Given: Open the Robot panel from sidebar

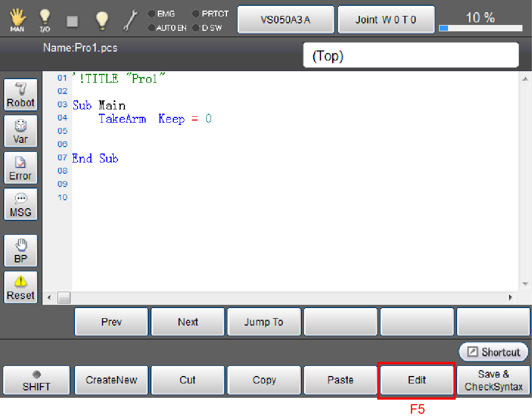Looking at the screenshot, I should pyautogui.click(x=21, y=95).
